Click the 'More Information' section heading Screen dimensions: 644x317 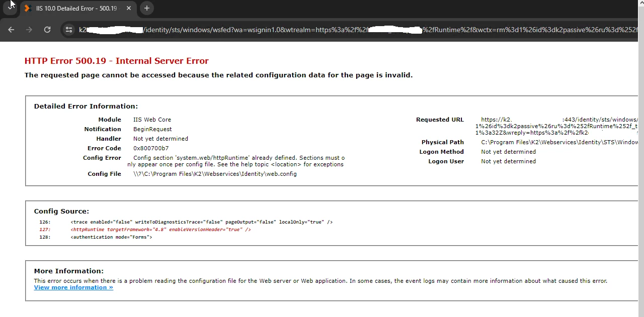[68, 271]
